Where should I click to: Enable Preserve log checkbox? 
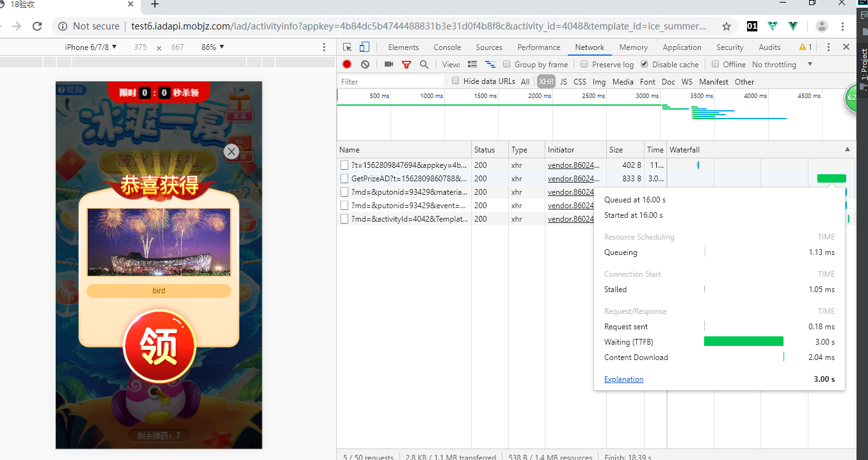[584, 64]
